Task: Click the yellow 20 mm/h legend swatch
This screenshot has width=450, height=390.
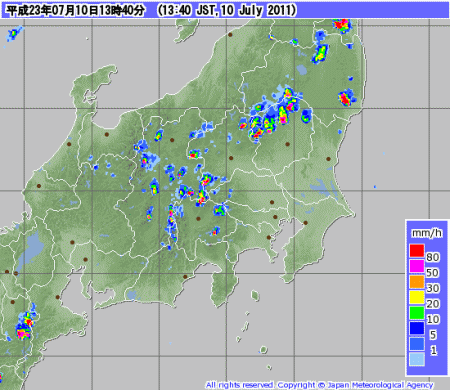Action: click(x=417, y=297)
